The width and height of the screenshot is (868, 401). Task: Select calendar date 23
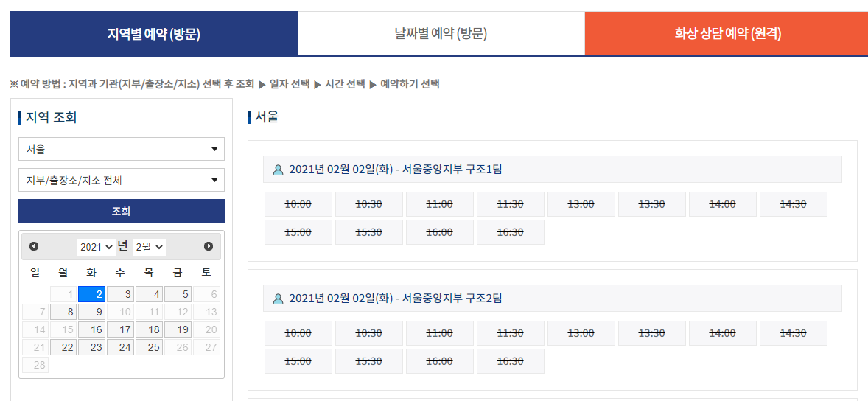coord(92,347)
